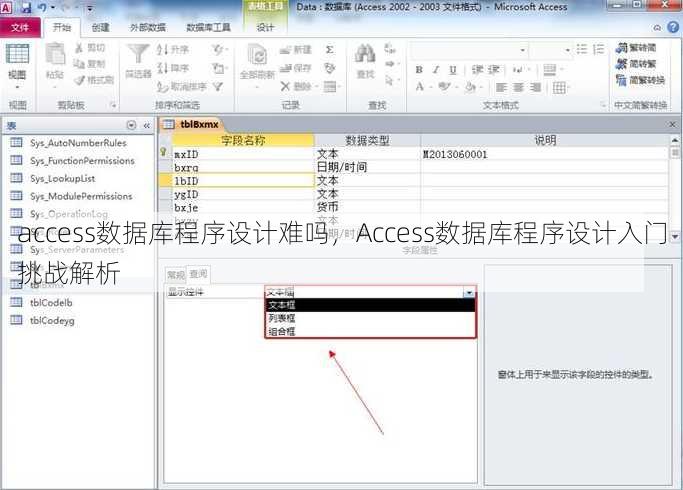Screen dimensions: 683x490
Task: Click the bulleted list icon
Action: tap(582, 49)
